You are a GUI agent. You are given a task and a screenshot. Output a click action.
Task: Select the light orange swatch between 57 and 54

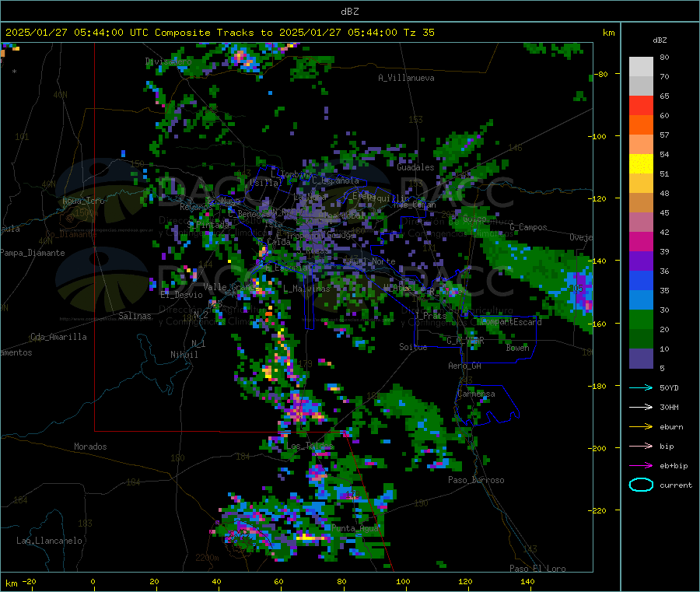tap(641, 145)
